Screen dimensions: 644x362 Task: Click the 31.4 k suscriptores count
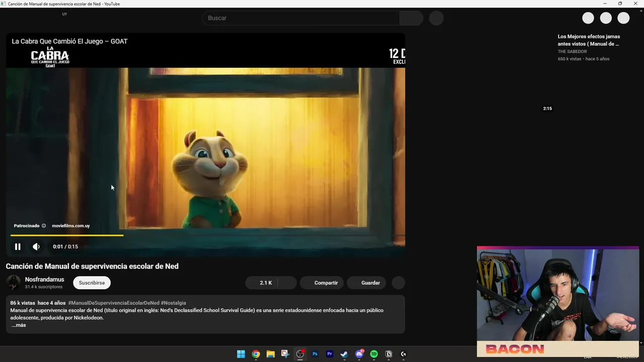tap(44, 287)
